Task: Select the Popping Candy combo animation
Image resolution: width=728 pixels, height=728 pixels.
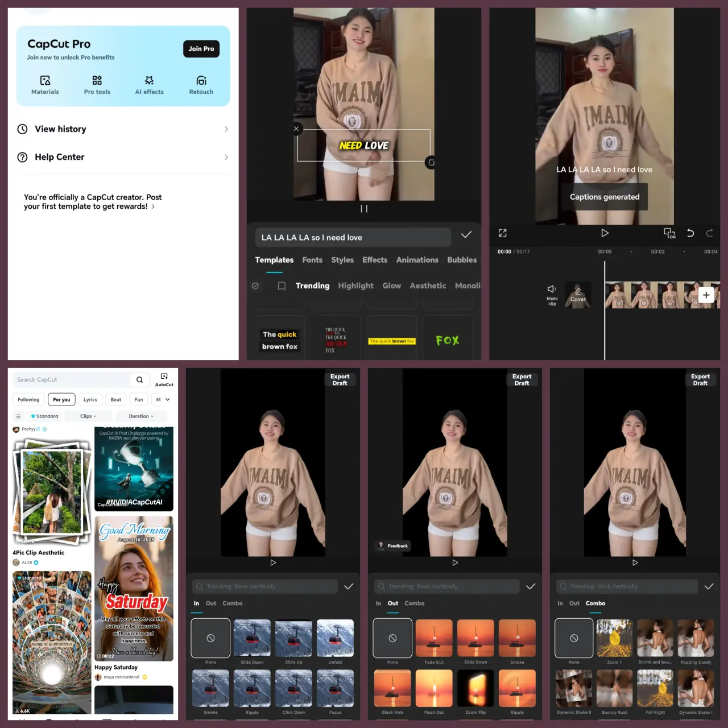Action: tap(696, 642)
